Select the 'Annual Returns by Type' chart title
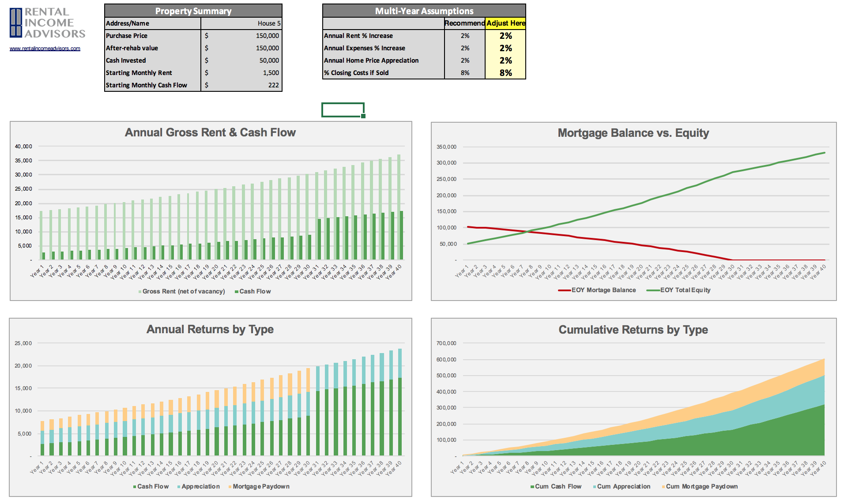844x504 pixels. 210,329
